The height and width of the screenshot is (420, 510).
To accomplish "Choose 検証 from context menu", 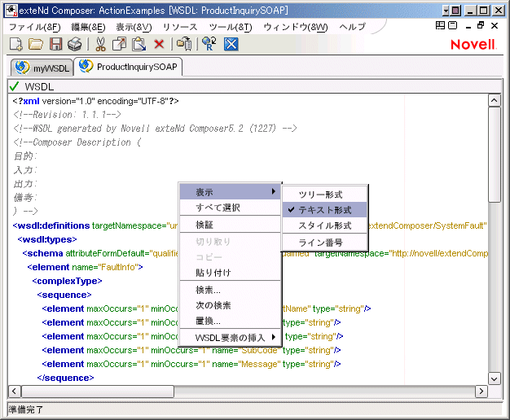I will pyautogui.click(x=230, y=225).
